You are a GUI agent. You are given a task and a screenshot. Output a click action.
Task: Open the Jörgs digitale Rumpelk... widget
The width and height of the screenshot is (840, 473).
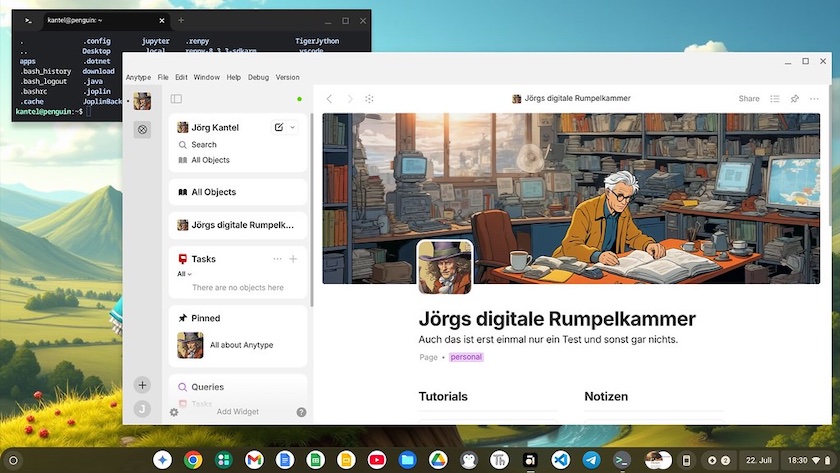238,225
